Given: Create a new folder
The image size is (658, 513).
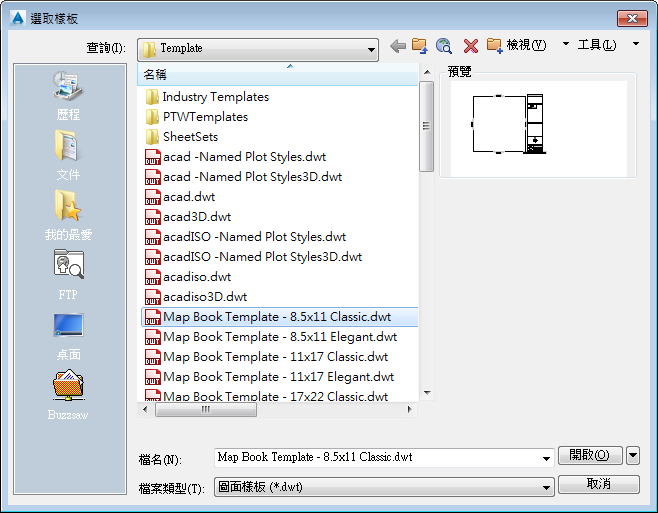Looking at the screenshot, I should point(495,46).
